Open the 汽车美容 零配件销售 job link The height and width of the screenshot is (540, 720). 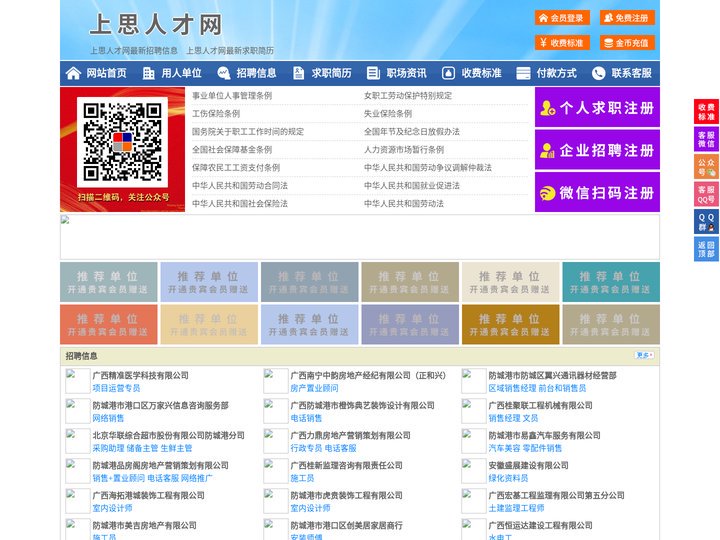525,448
